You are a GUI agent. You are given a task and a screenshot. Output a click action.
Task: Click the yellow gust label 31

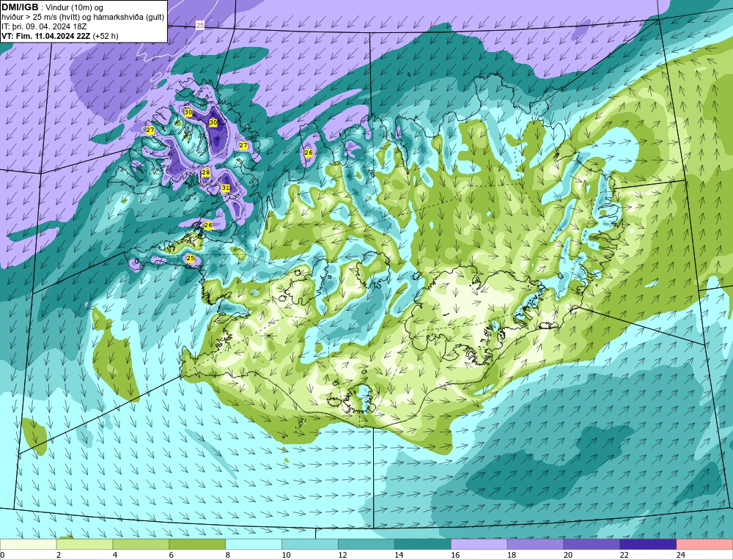click(x=225, y=188)
